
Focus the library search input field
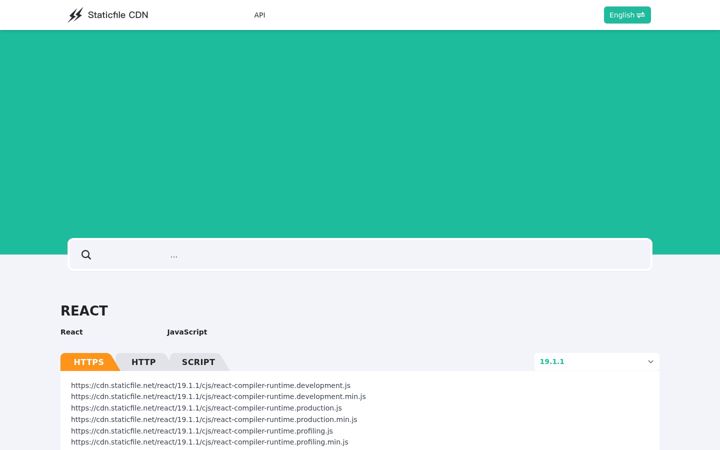coord(360,254)
